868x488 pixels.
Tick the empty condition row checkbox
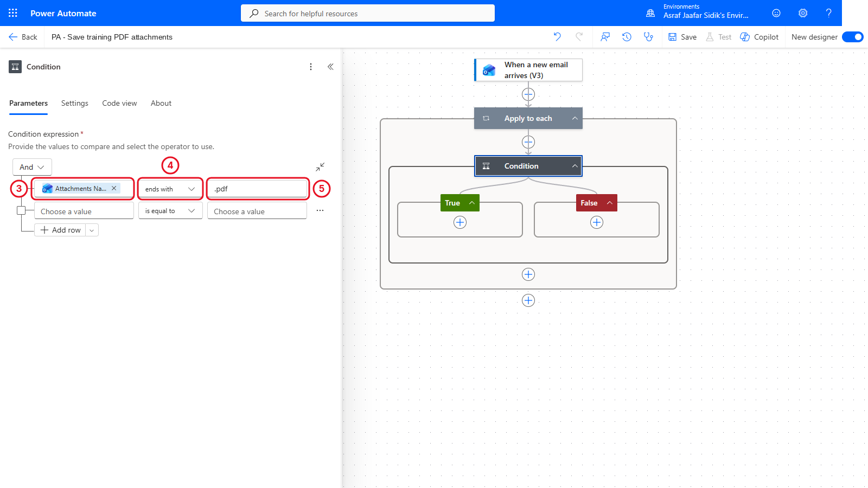click(21, 210)
